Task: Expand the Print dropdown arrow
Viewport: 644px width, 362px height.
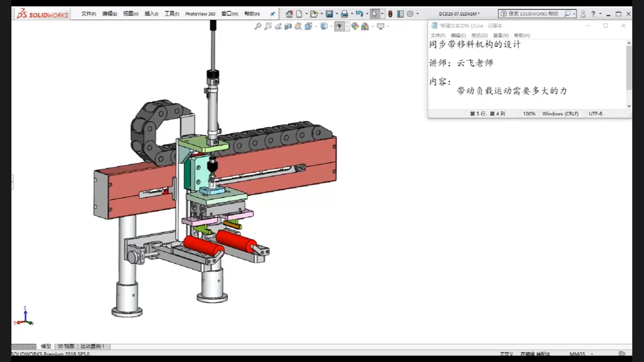Action: click(x=352, y=14)
